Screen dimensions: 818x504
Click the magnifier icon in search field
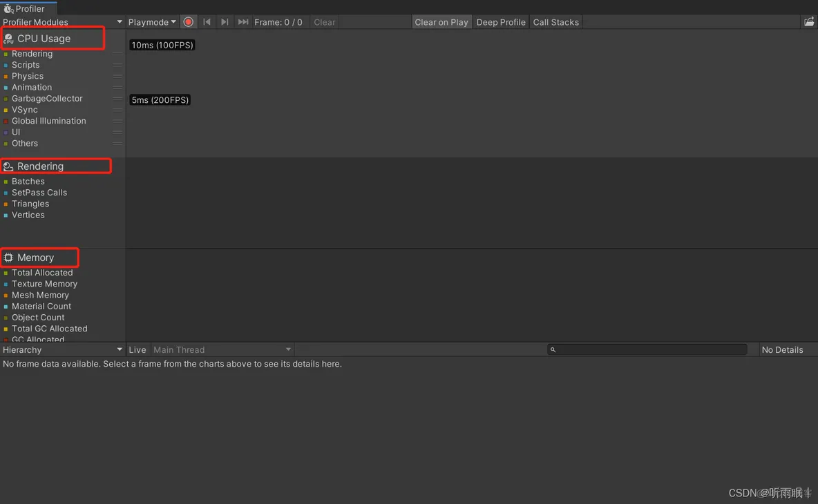coord(553,350)
